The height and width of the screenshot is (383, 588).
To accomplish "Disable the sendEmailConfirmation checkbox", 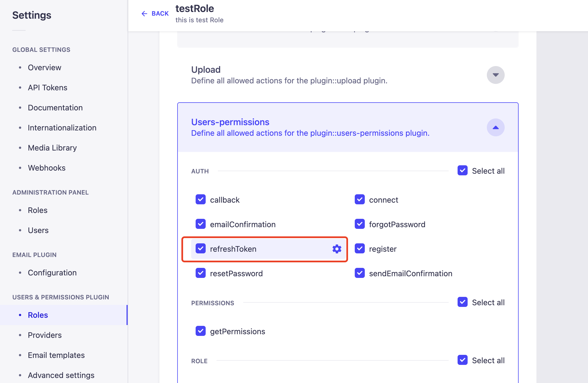I will pos(359,273).
